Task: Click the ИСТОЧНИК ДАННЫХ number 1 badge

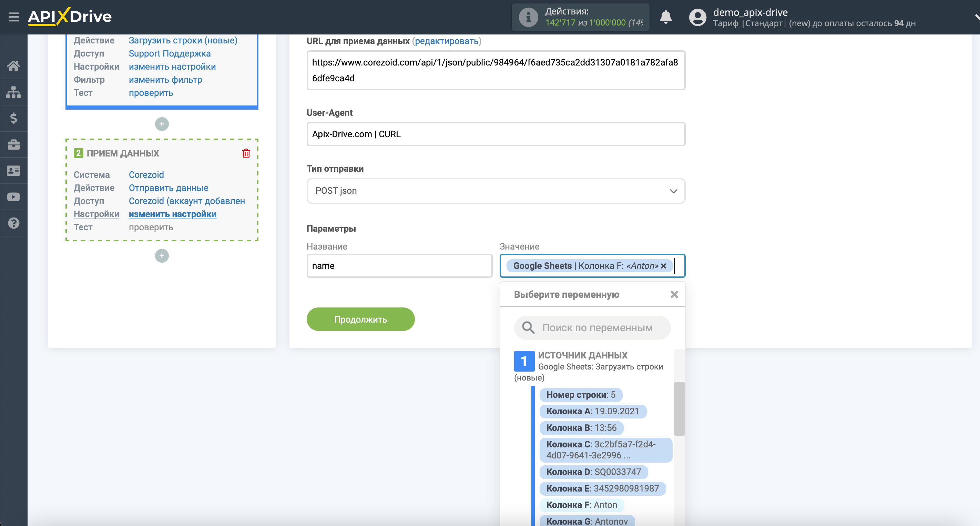Action: coord(524,361)
